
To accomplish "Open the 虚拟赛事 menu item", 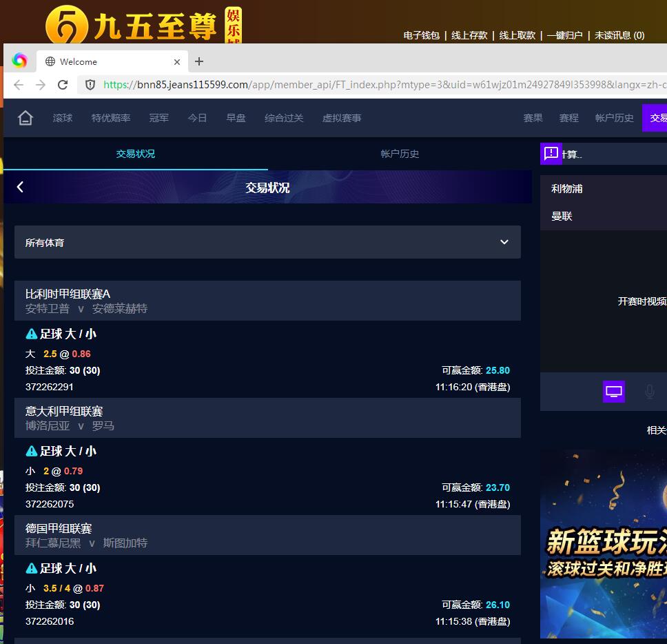I will [x=342, y=118].
